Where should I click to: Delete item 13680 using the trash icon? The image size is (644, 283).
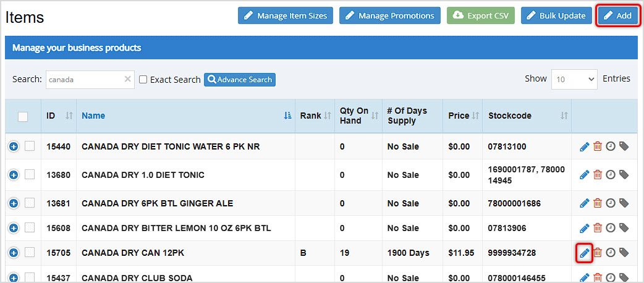(598, 175)
